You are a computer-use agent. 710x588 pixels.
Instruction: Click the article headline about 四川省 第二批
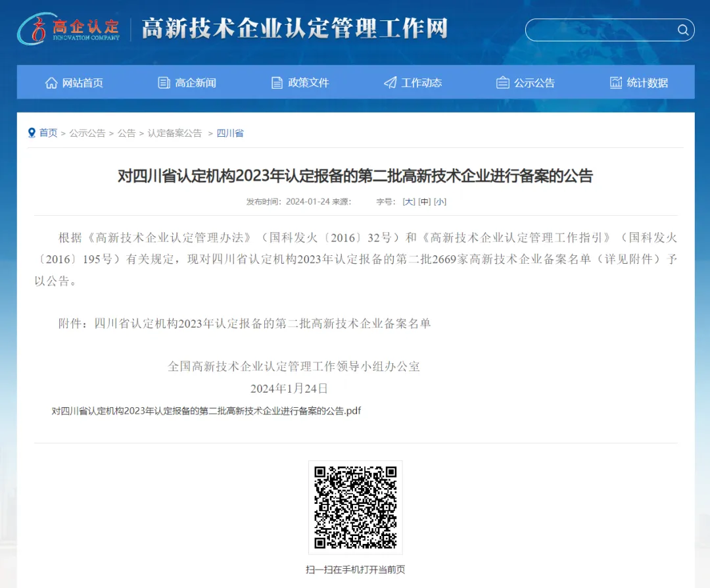click(x=356, y=176)
